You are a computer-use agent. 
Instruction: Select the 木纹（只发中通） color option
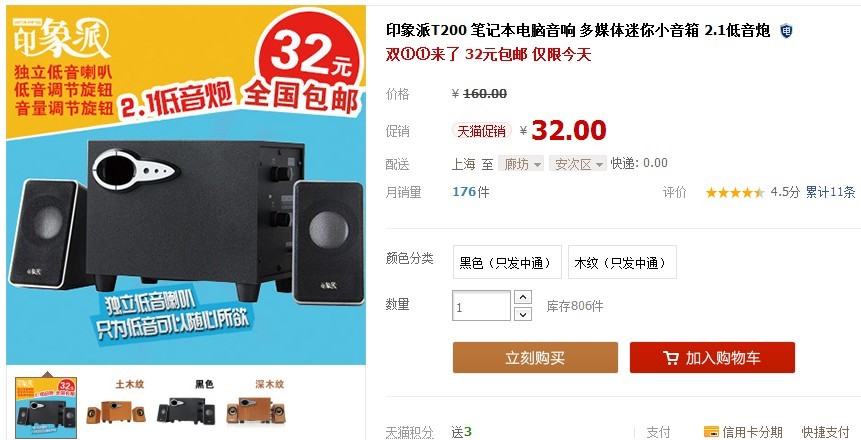(x=622, y=262)
